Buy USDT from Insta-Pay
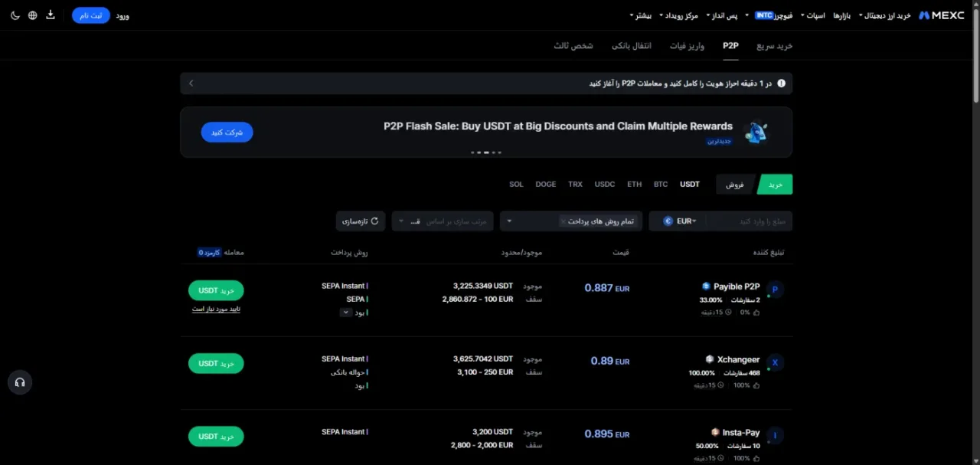The image size is (980, 465). 216,436
